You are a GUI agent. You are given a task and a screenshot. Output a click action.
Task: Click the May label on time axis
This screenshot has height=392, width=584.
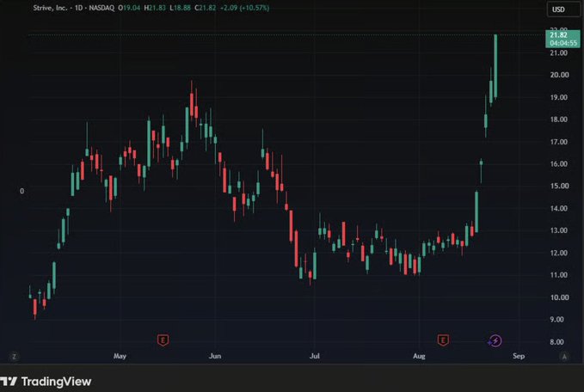tap(120, 356)
